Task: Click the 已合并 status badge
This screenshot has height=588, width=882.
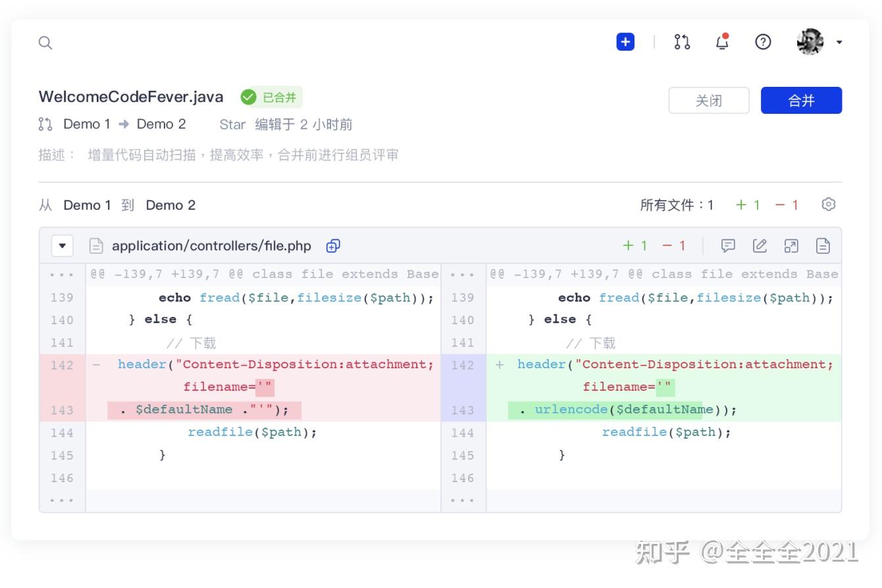Action: point(270,97)
